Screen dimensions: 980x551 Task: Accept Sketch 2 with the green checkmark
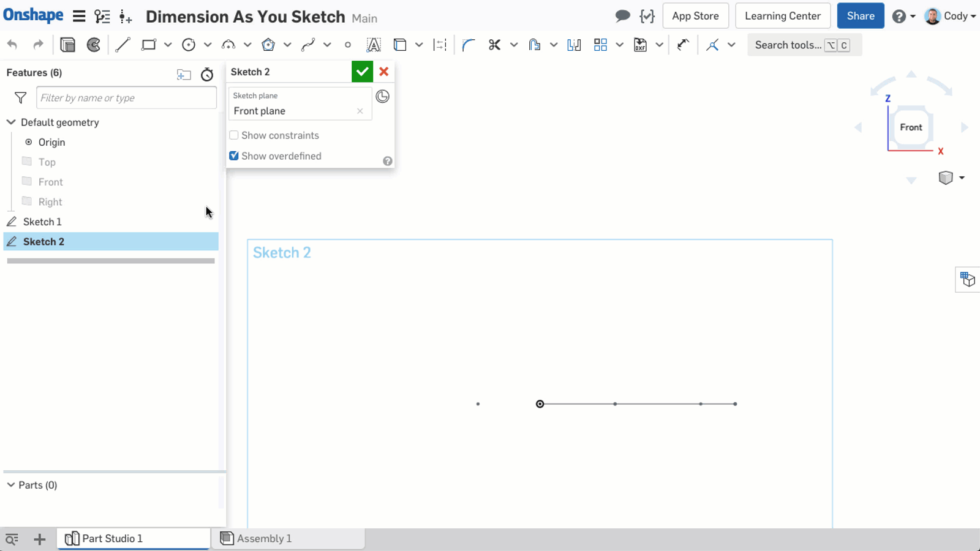[x=362, y=72]
